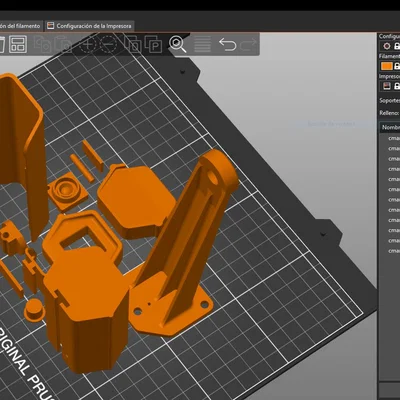Select the last object in the Nombre list

pos(393,251)
